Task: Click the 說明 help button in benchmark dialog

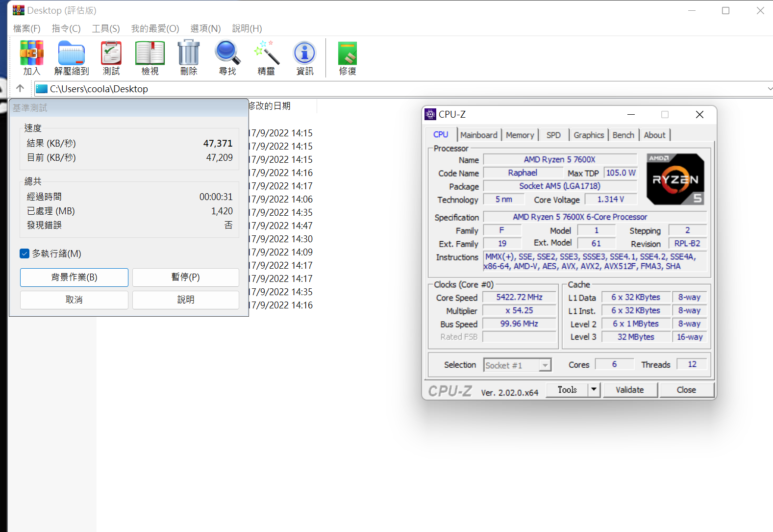Action: click(x=186, y=300)
